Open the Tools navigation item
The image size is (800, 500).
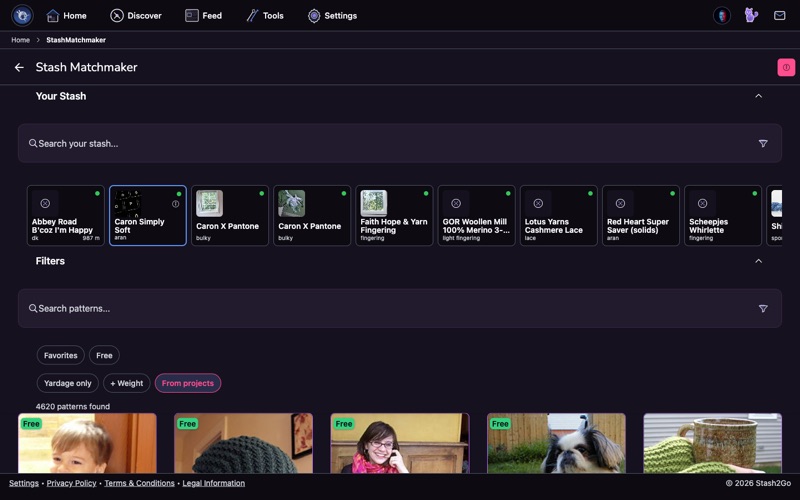[265, 16]
